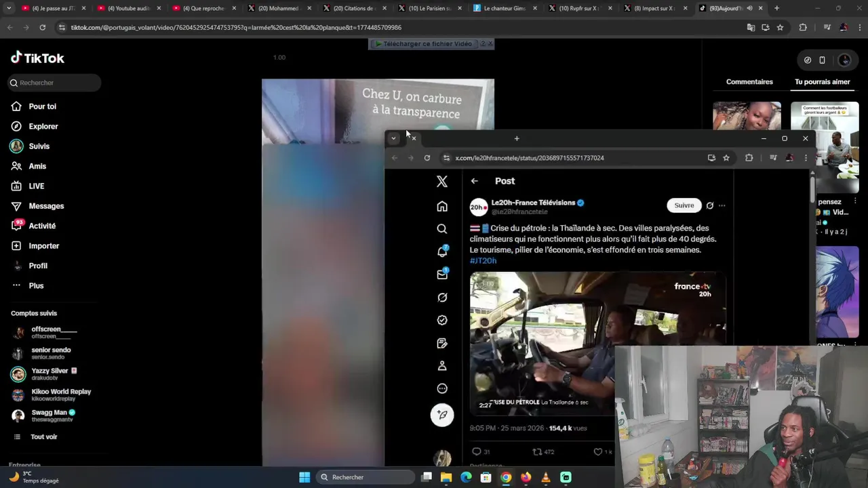Switch to Tu pourrais aimer tab

[x=823, y=82]
